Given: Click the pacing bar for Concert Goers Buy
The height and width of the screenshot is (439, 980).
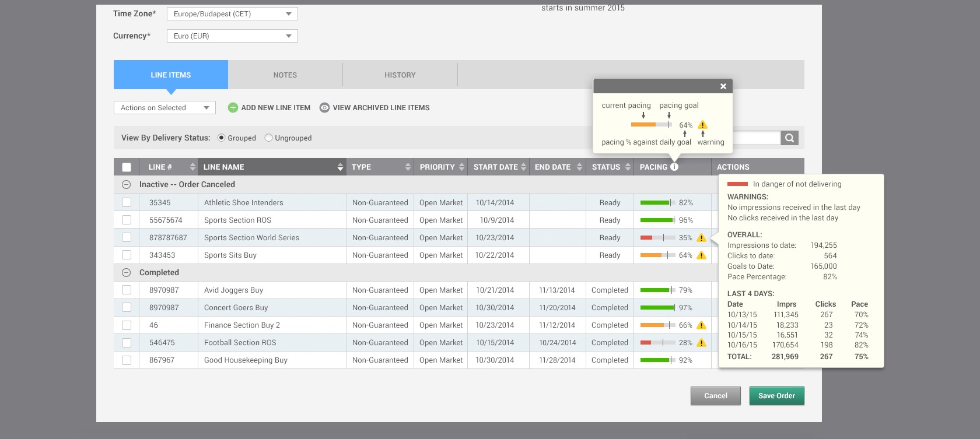Looking at the screenshot, I should point(657,308).
